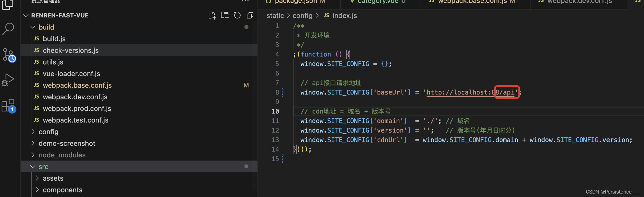Open the Run and Debug view
644x197 pixels.
(8, 80)
